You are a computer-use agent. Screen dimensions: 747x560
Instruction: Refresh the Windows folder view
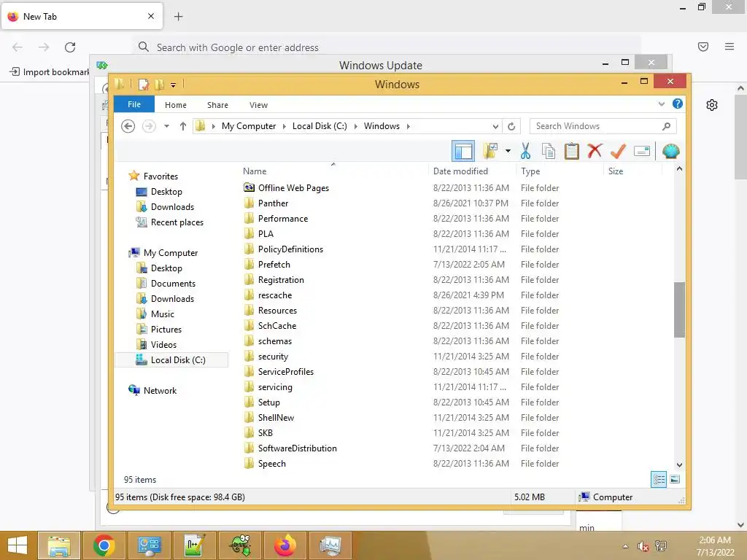511,126
